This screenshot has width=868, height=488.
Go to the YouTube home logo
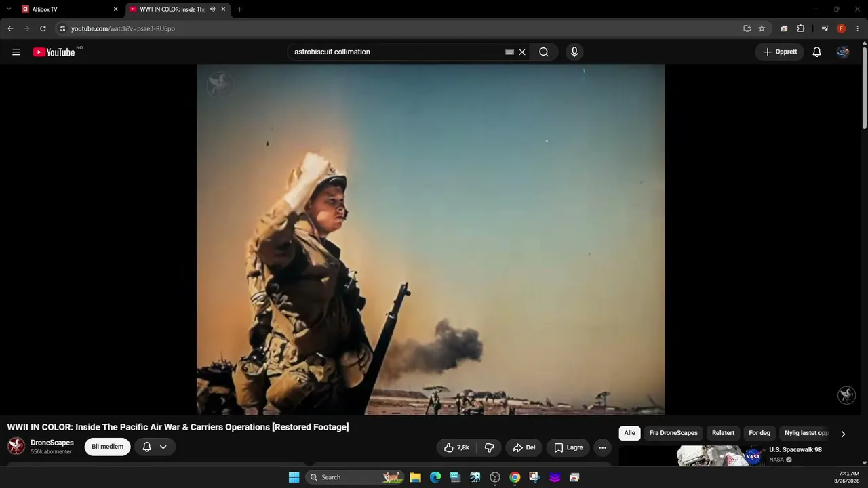click(54, 52)
